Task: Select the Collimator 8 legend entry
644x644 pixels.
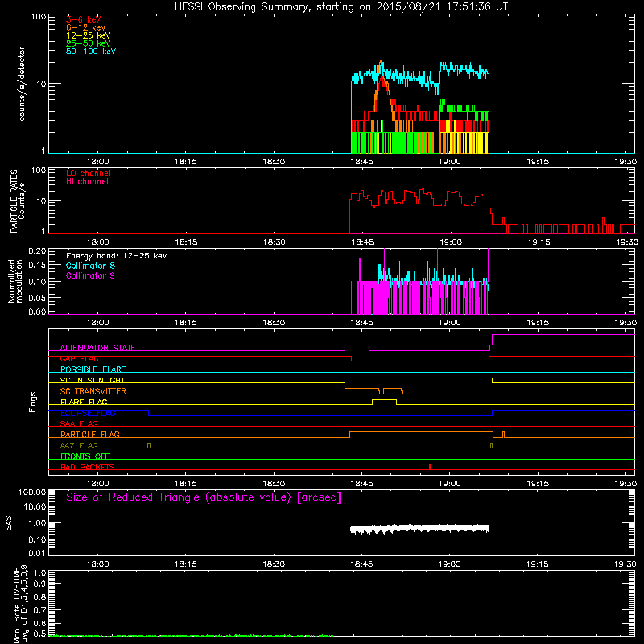Action: (x=90, y=266)
